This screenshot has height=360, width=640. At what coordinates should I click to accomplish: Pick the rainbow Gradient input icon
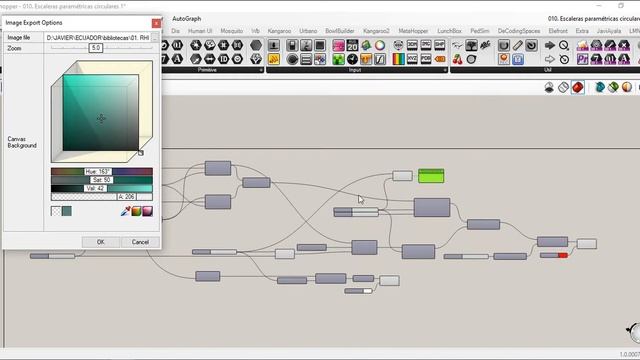coord(398,59)
